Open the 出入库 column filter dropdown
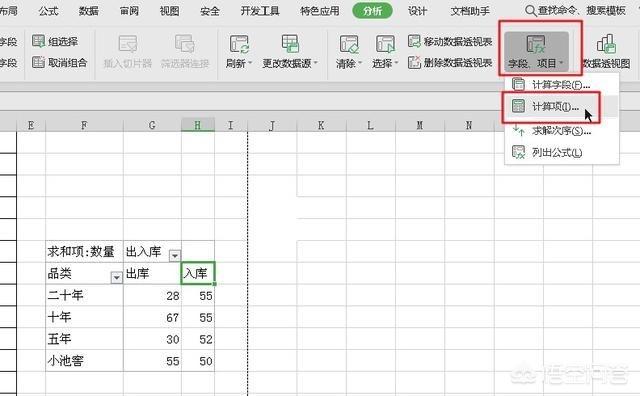 click(x=175, y=256)
